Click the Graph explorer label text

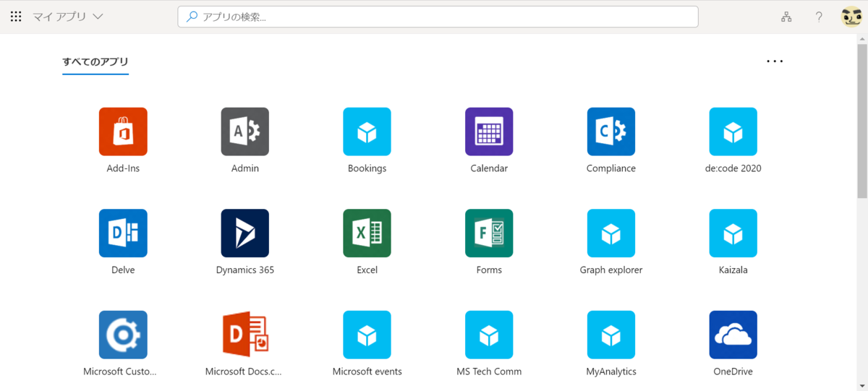(611, 270)
